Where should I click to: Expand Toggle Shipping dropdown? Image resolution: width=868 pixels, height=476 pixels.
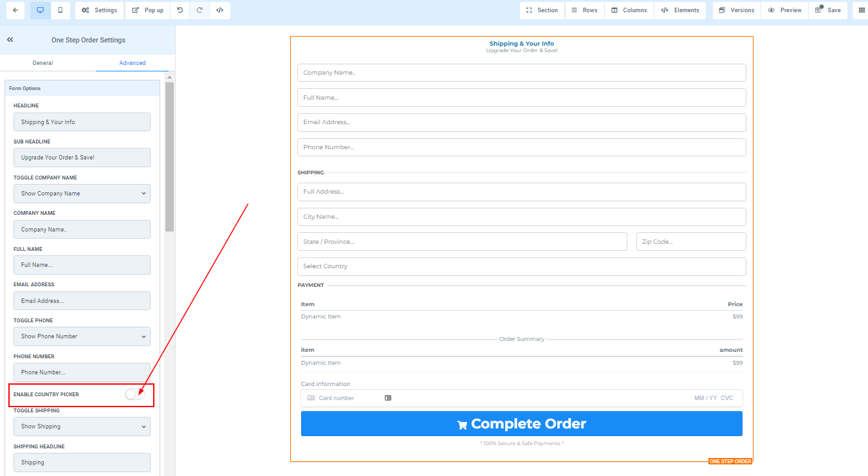(82, 426)
